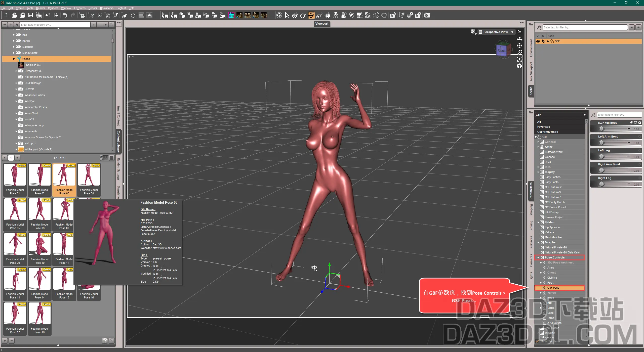Expand the Actor parameter group
Viewport: 644px width, 352px height.
(x=538, y=147)
